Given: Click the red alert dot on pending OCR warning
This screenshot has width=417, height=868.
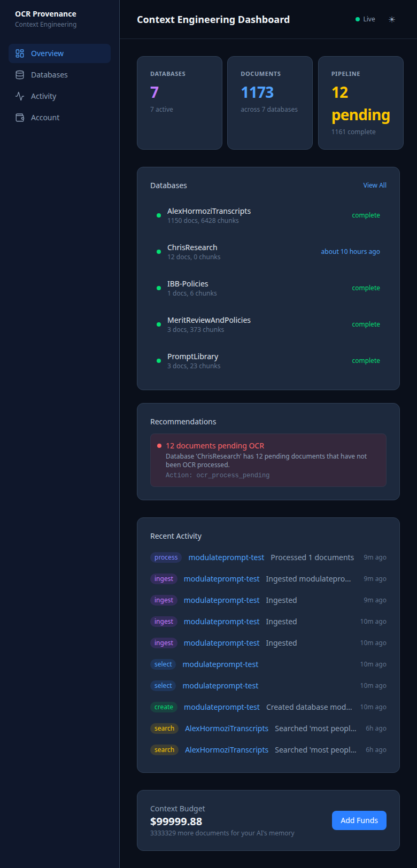Looking at the screenshot, I should click(159, 445).
